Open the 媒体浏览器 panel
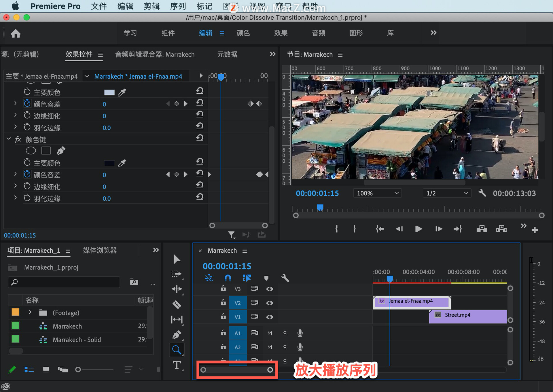 (x=100, y=250)
